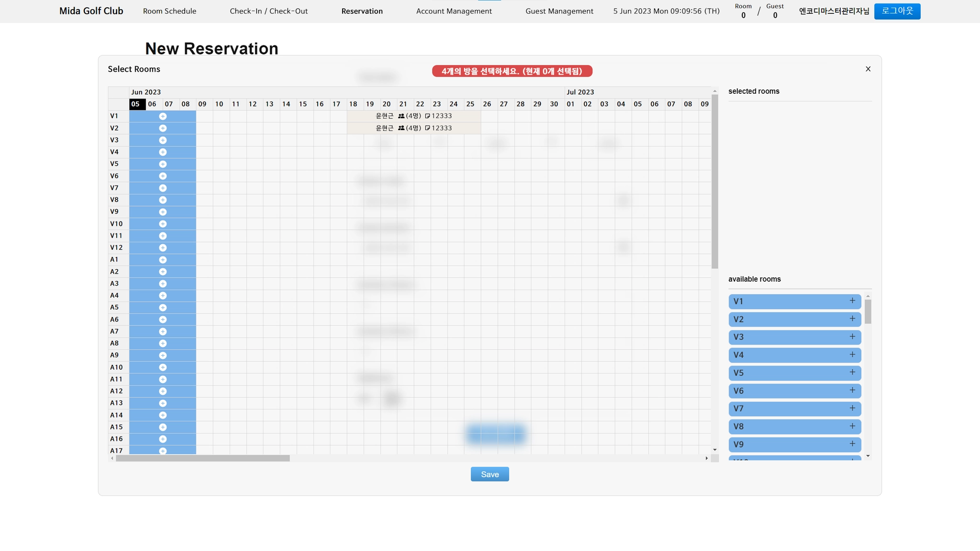Open the Guest Management menu
Viewport: 980px width, 551px height.
tap(559, 11)
